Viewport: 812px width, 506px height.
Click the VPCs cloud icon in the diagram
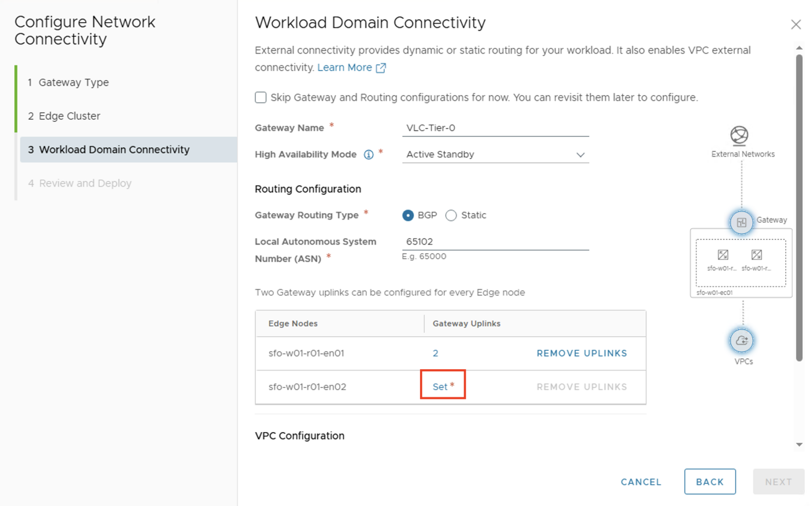coord(741,340)
